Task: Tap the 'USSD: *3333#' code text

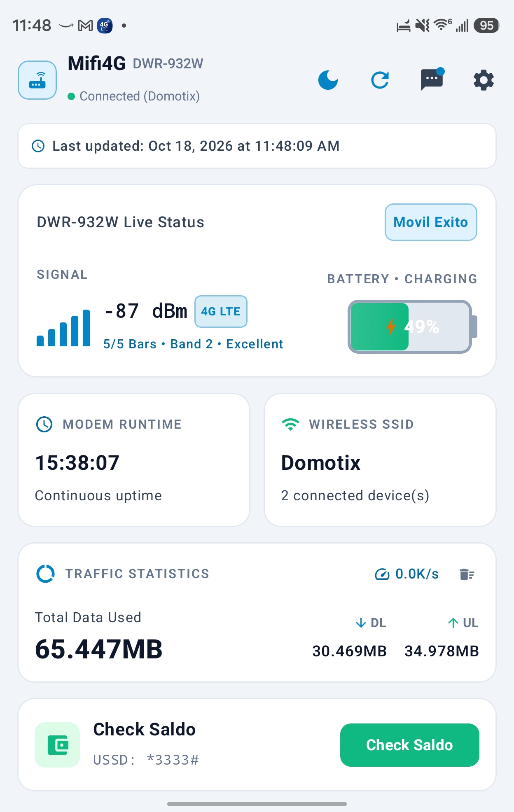Action: [x=146, y=760]
